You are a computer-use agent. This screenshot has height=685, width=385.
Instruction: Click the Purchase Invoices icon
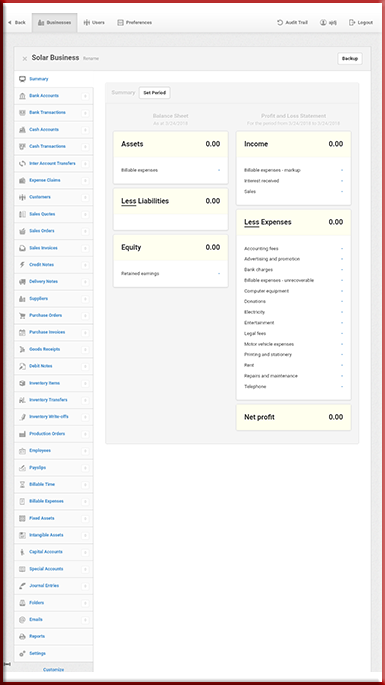click(22, 332)
